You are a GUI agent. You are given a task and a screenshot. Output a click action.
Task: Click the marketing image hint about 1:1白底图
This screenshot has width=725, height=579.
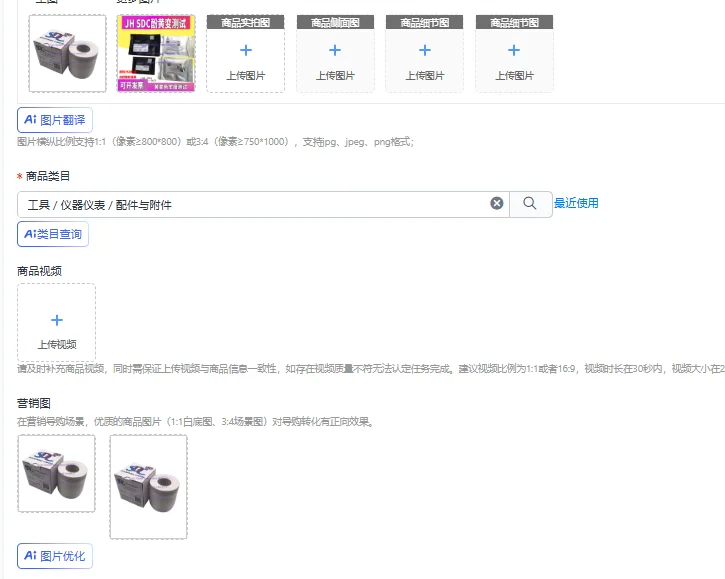196,422
